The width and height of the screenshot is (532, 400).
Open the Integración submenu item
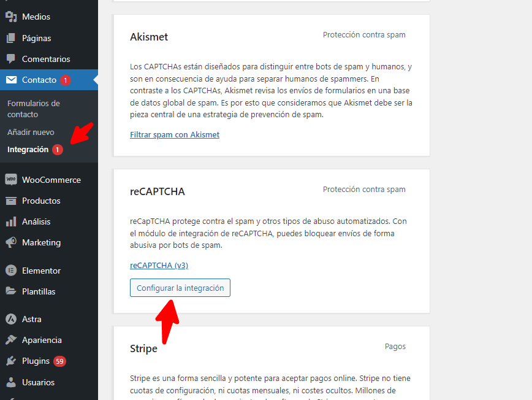coord(28,150)
